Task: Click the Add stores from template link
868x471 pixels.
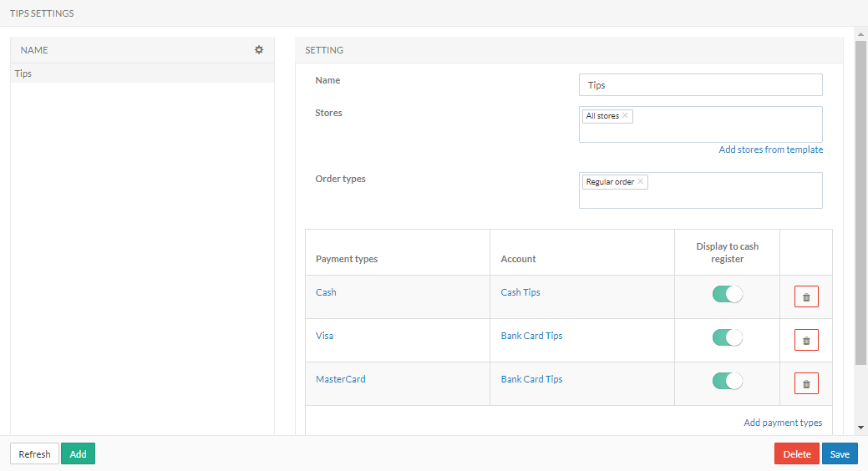Action: (770, 149)
